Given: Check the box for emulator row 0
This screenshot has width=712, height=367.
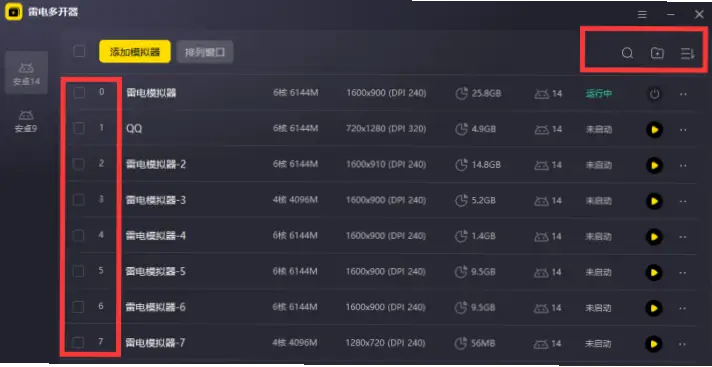Looking at the screenshot, I should (79, 93).
